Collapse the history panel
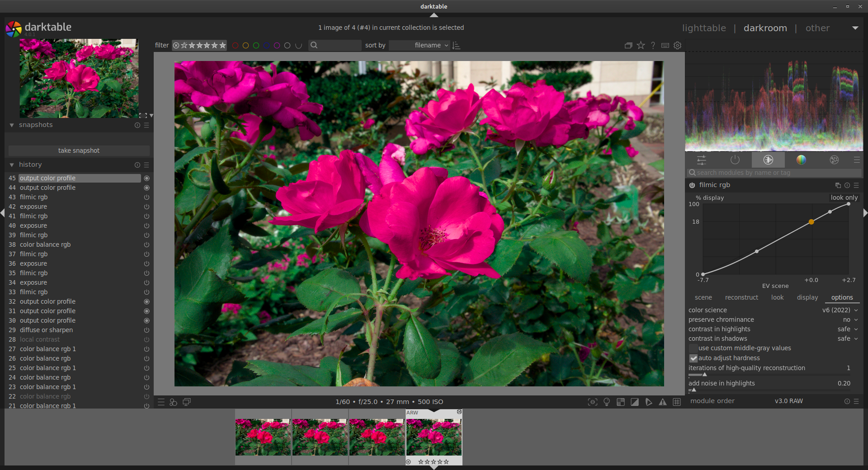This screenshot has width=868, height=470. (12, 165)
